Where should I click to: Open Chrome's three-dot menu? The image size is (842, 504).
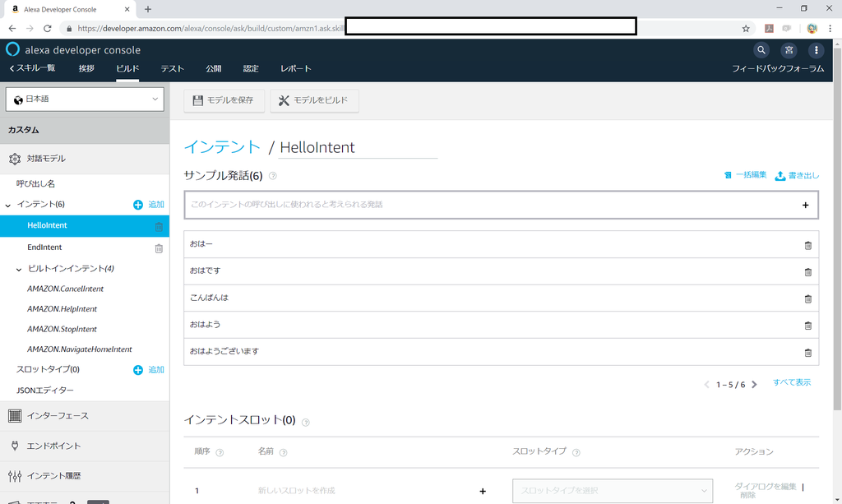(x=830, y=29)
